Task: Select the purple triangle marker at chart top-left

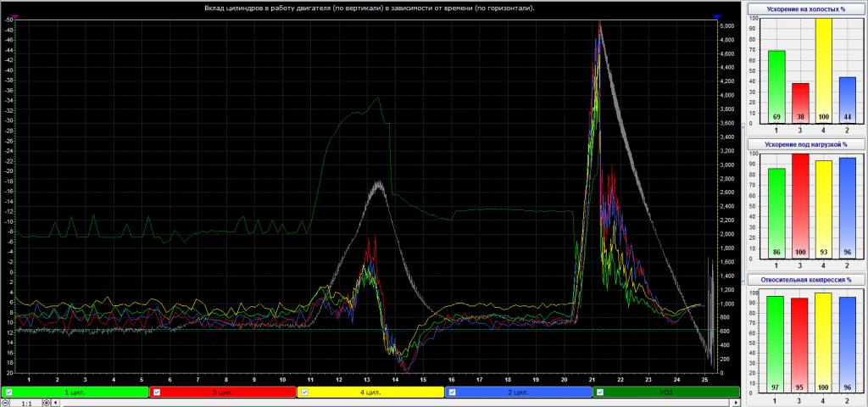Action: coord(15,17)
